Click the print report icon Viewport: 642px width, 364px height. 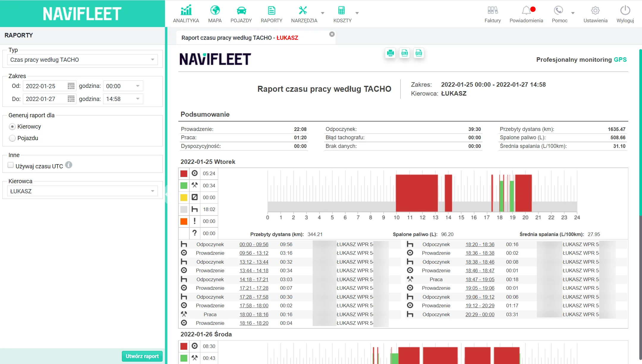coord(390,53)
